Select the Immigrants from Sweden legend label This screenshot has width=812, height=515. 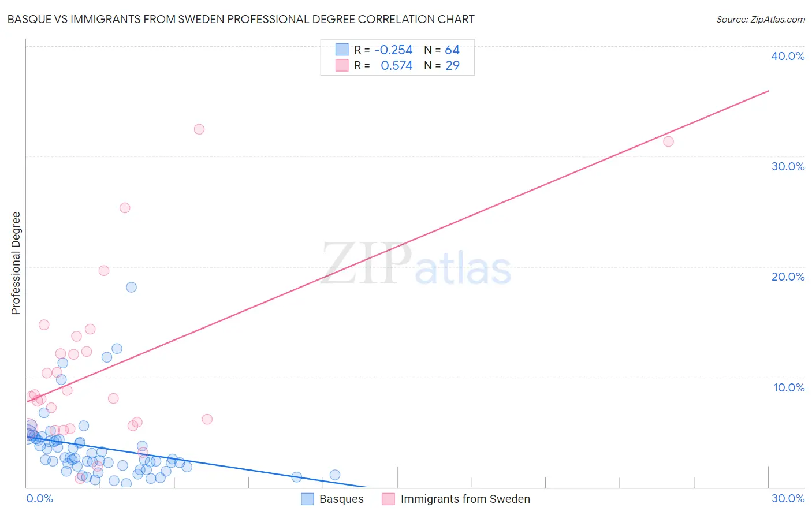coord(465,499)
